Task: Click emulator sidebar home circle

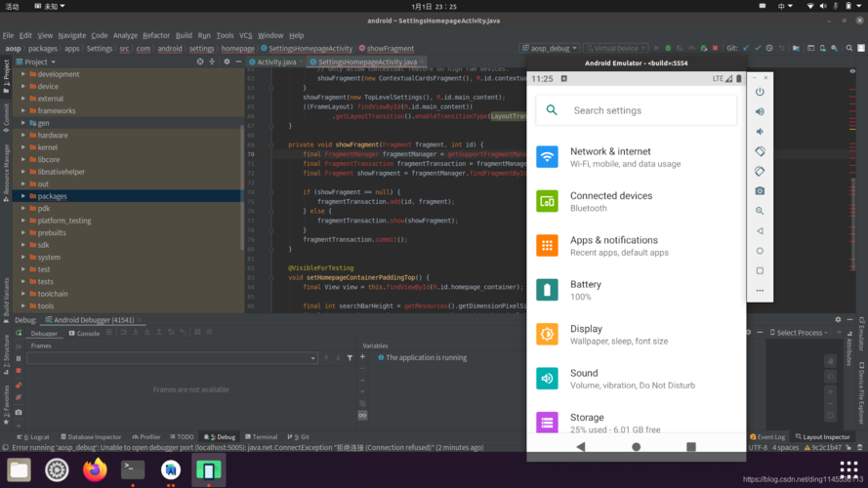Action: 760,251
